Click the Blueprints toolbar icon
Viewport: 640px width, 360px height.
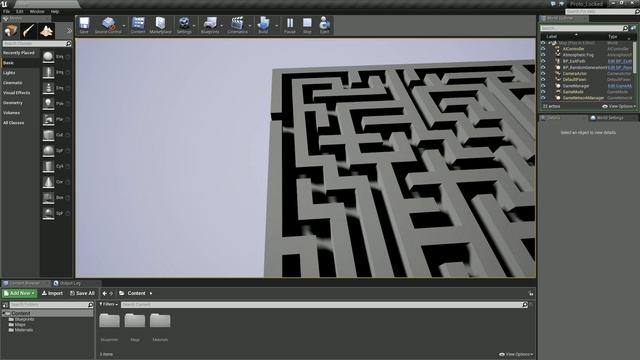point(210,25)
